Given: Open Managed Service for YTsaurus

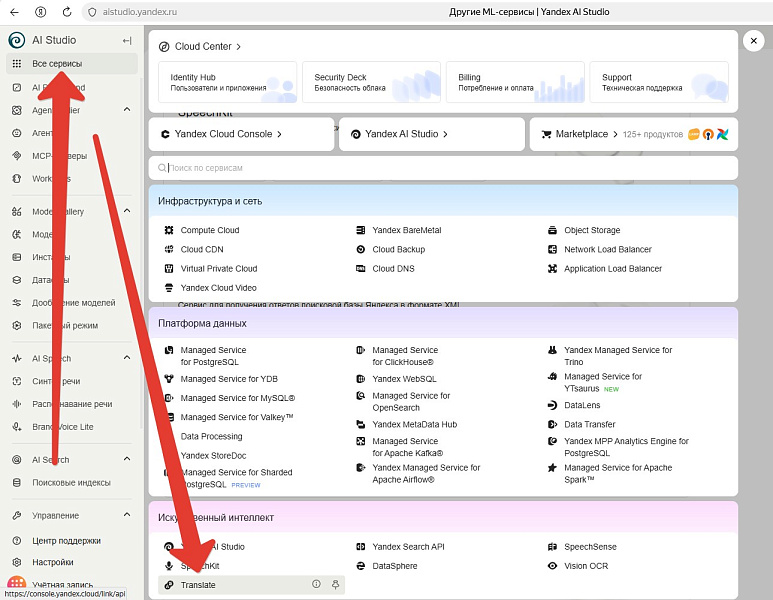Looking at the screenshot, I should pyautogui.click(x=603, y=382).
